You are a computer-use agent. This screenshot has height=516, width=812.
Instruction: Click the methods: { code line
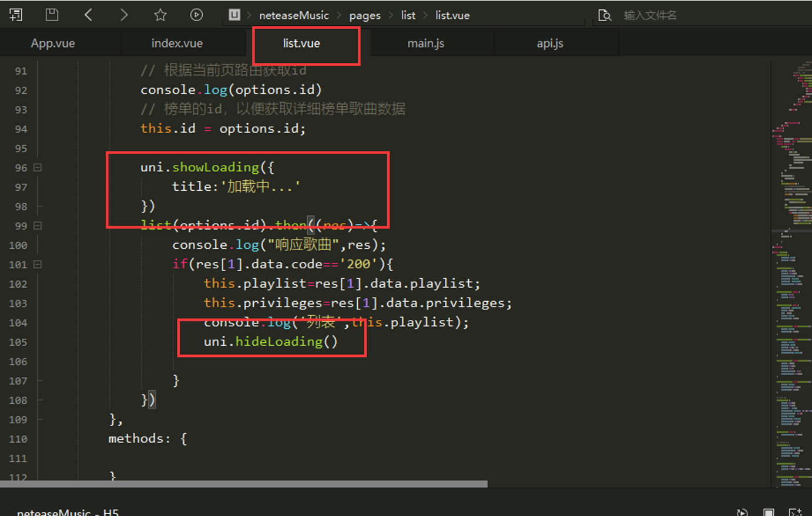147,439
